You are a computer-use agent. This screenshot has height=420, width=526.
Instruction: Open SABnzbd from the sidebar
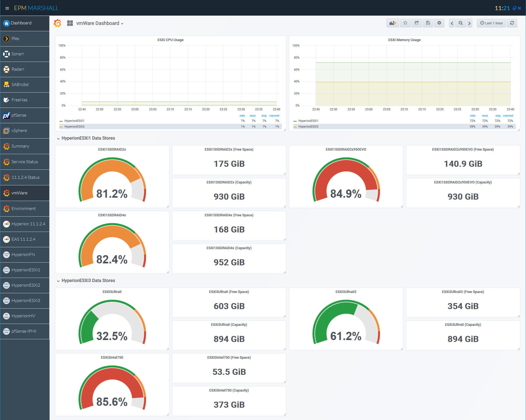25,85
